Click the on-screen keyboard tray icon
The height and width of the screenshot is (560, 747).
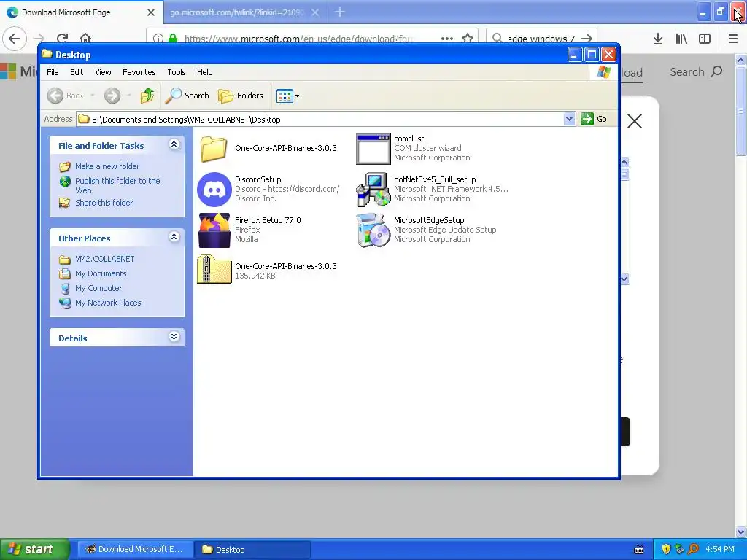click(x=639, y=550)
